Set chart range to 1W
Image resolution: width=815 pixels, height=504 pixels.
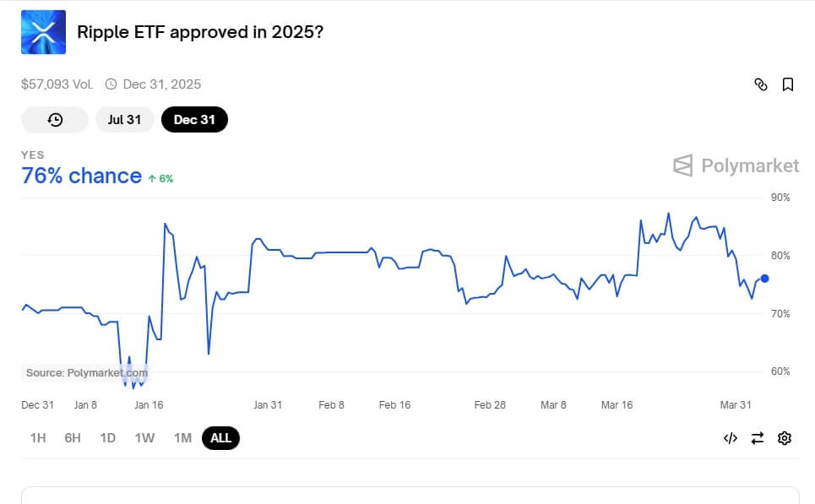(x=144, y=437)
